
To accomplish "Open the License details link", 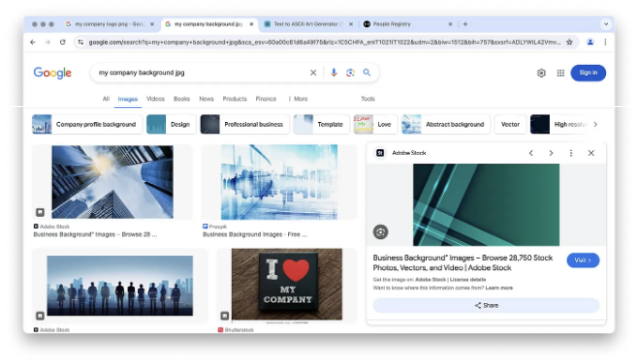I will (468, 280).
